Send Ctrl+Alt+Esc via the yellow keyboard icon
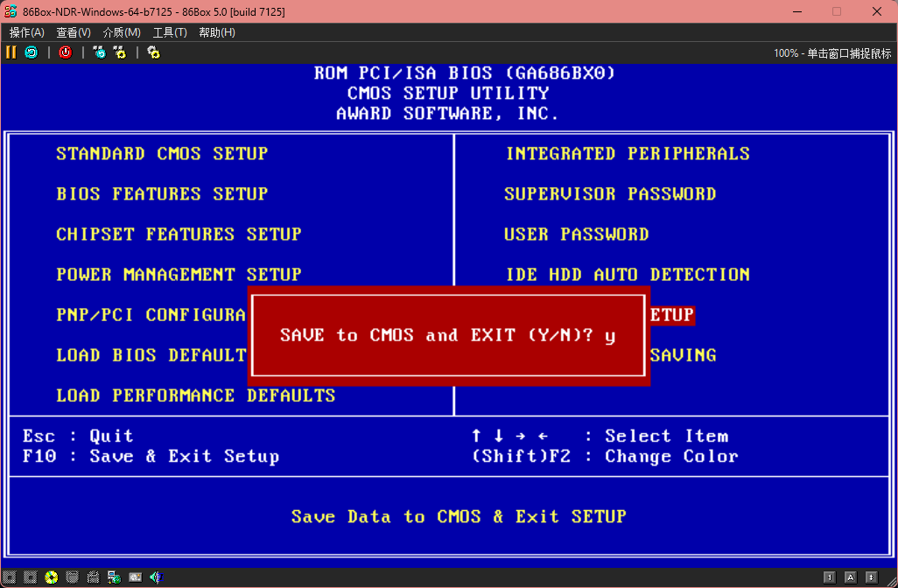 point(120,52)
